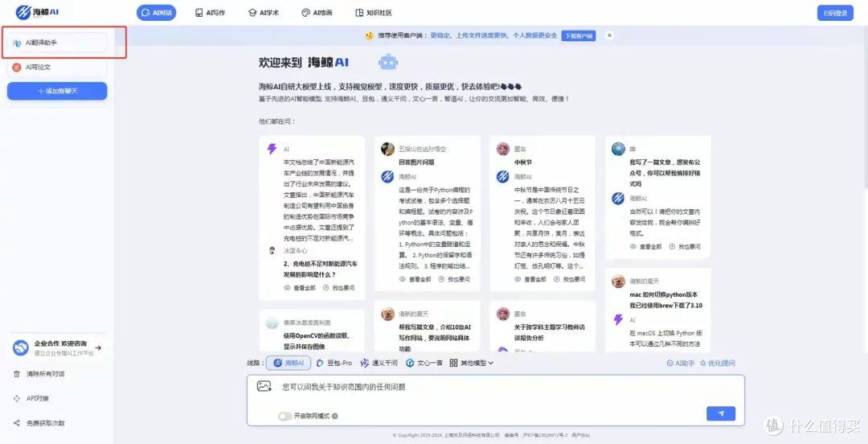This screenshot has width=868, height=444.
Task: Click the 清新的夏天 avatar on the mac python card
Action: [x=618, y=281]
